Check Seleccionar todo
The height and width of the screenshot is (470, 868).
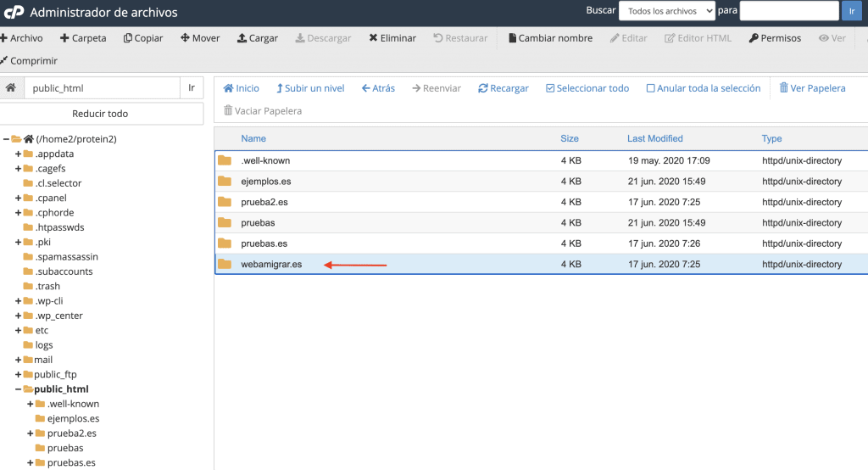click(x=550, y=88)
